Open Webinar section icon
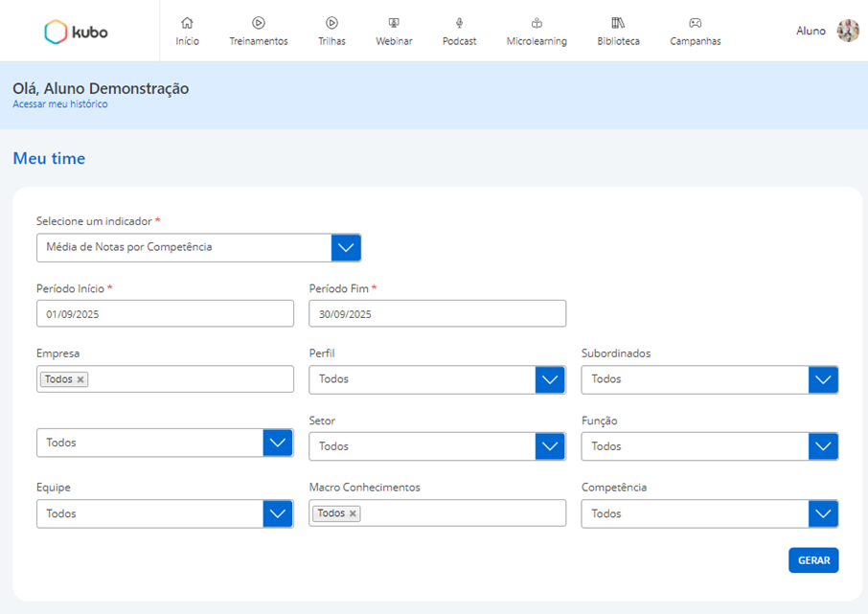This screenshot has width=868, height=614. 393,23
